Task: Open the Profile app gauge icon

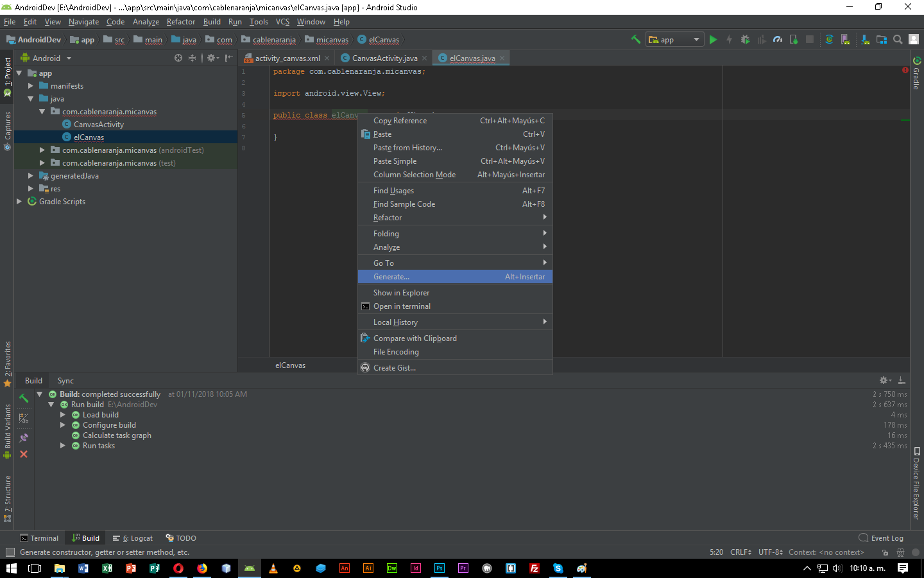Action: (778, 39)
